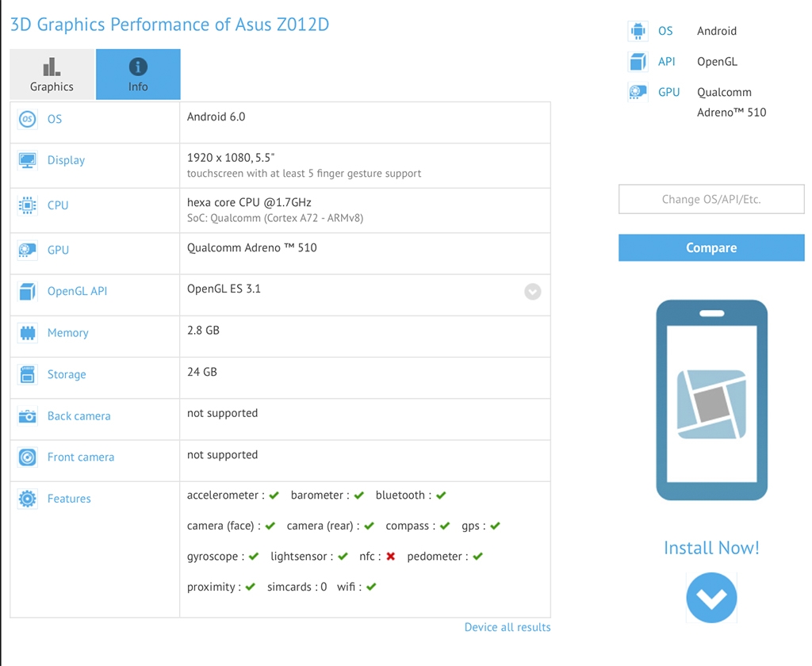Click the green check next to camera (face)
Image resolution: width=812 pixels, height=666 pixels.
270,526
